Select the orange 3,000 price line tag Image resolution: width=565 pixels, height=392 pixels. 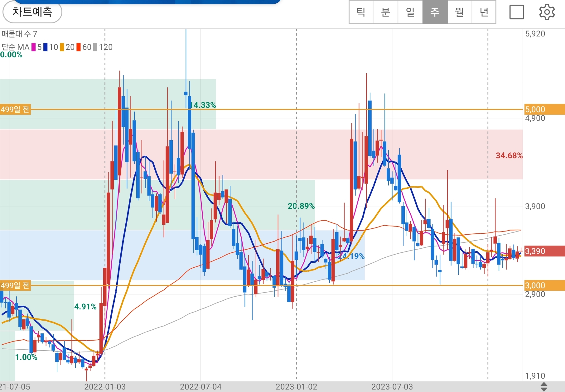pos(544,285)
